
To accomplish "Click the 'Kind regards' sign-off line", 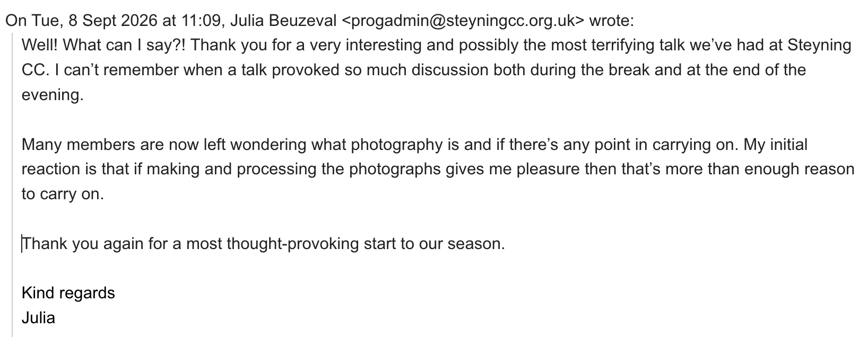I will click(x=68, y=293).
